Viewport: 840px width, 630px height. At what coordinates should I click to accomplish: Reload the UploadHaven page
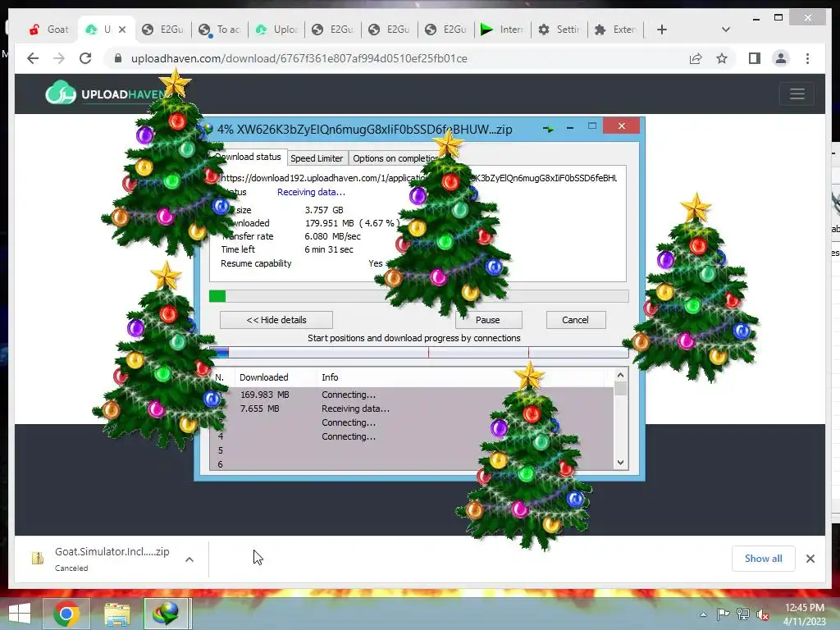click(85, 58)
